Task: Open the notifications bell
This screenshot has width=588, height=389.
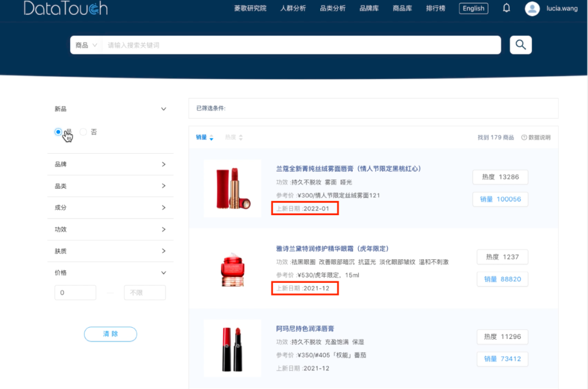Action: coord(506,8)
